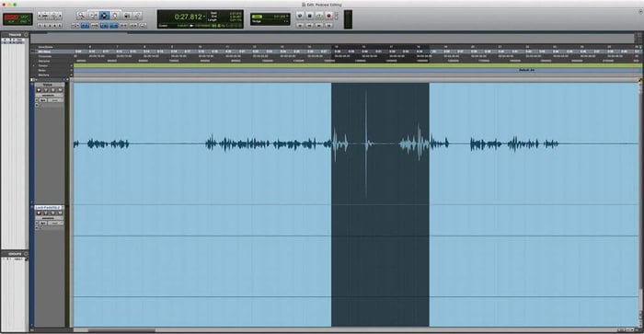644x334 pixels.
Task: Select first track in the Tracks list
Action: click(12, 40)
